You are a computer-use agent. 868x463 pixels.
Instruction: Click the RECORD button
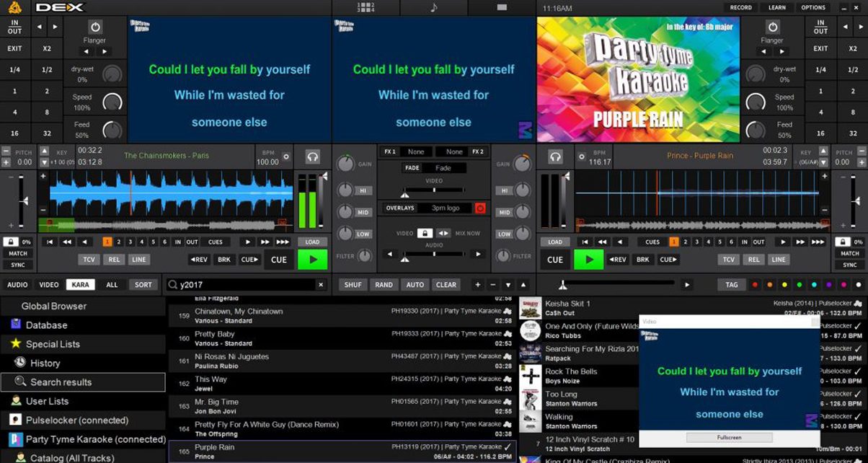(x=740, y=8)
